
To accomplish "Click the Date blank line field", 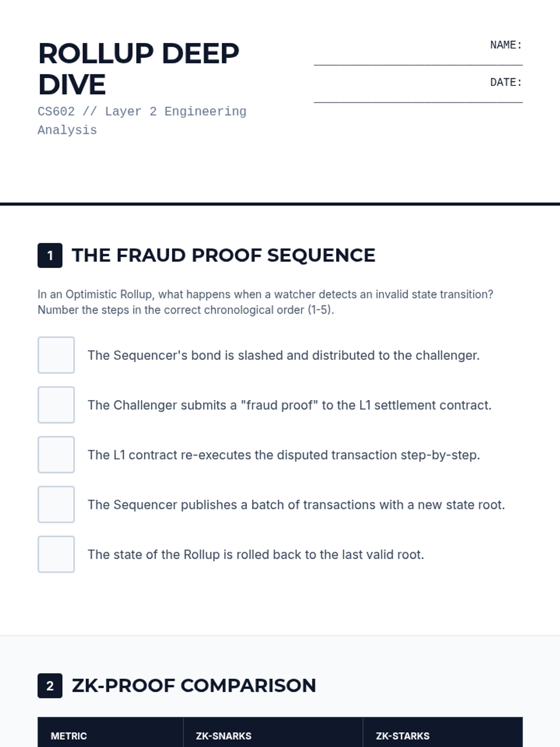I will pos(418,97).
